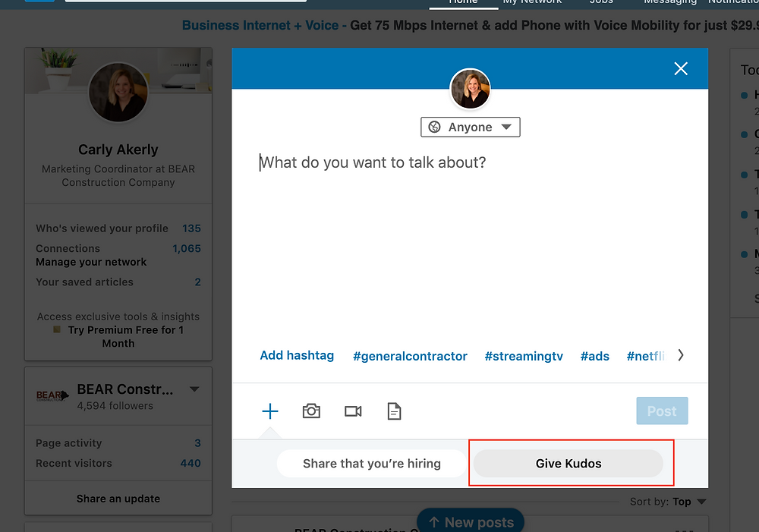Close the share post dialog

click(x=681, y=69)
